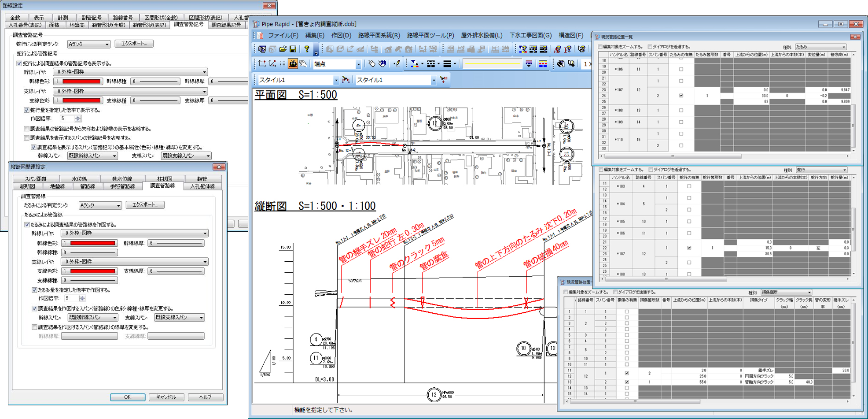The image size is (868, 419).
Task: Enable 調査結果を作図するスパンの線厚を変更する checkbox
Action: pos(34,327)
